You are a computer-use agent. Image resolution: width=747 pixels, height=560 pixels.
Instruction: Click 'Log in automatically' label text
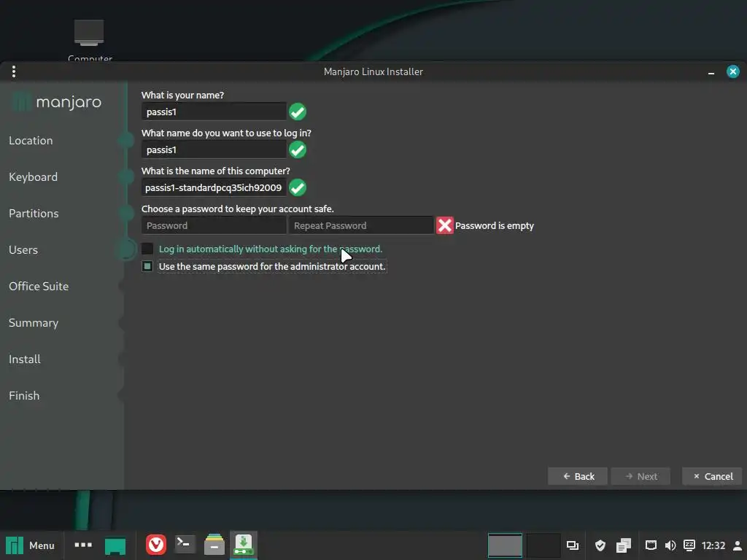pos(270,249)
